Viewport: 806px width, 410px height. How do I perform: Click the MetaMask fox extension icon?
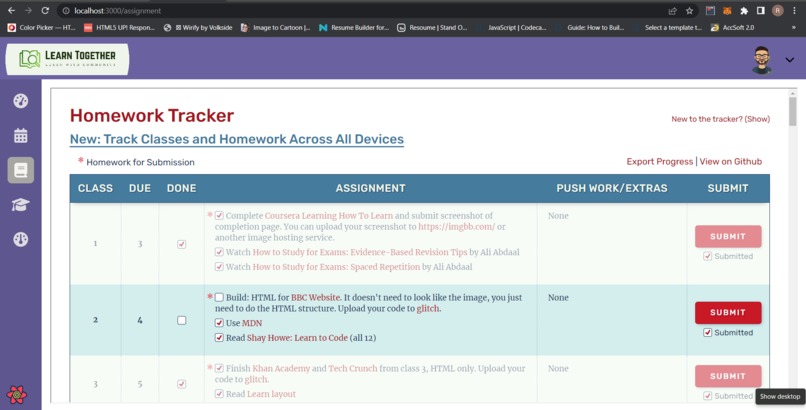pyautogui.click(x=727, y=11)
